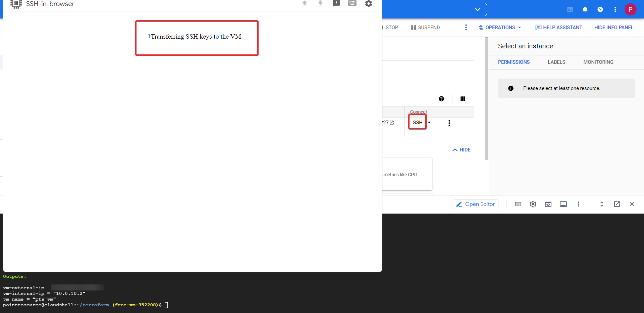Click the 'metrics like CPU' card text

(400, 175)
